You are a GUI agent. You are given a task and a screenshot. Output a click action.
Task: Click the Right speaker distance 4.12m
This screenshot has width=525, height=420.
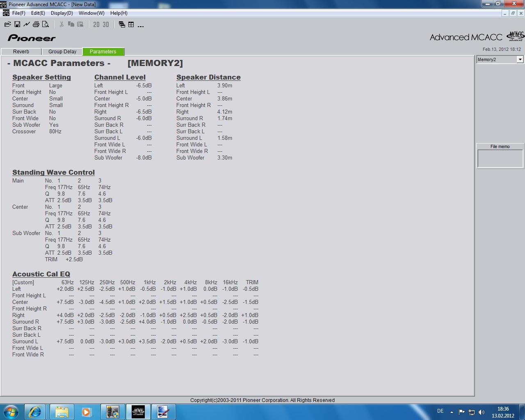[x=225, y=112]
